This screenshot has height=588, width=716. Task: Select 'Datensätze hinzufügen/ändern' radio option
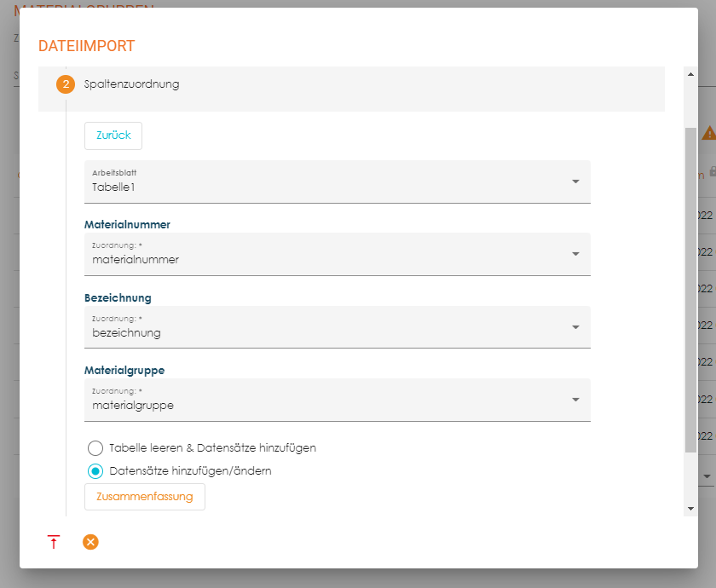pos(95,471)
